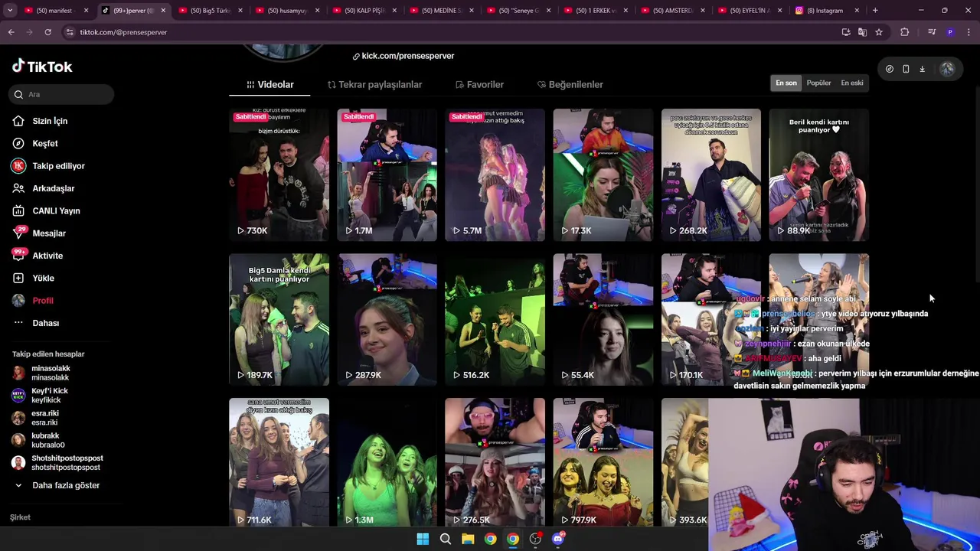Open pinned video with 730K views

279,174
